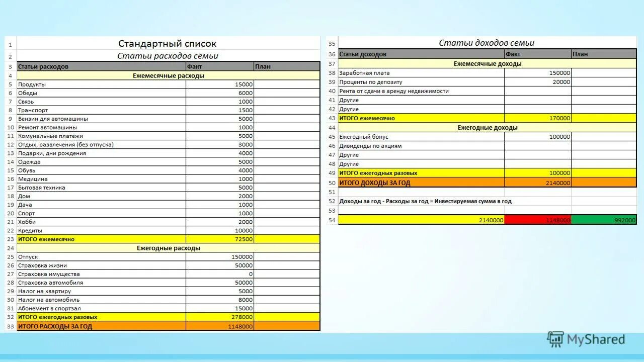Click the 1500 amount for Транспорт
The height and width of the screenshot is (362, 644).
tap(220, 110)
